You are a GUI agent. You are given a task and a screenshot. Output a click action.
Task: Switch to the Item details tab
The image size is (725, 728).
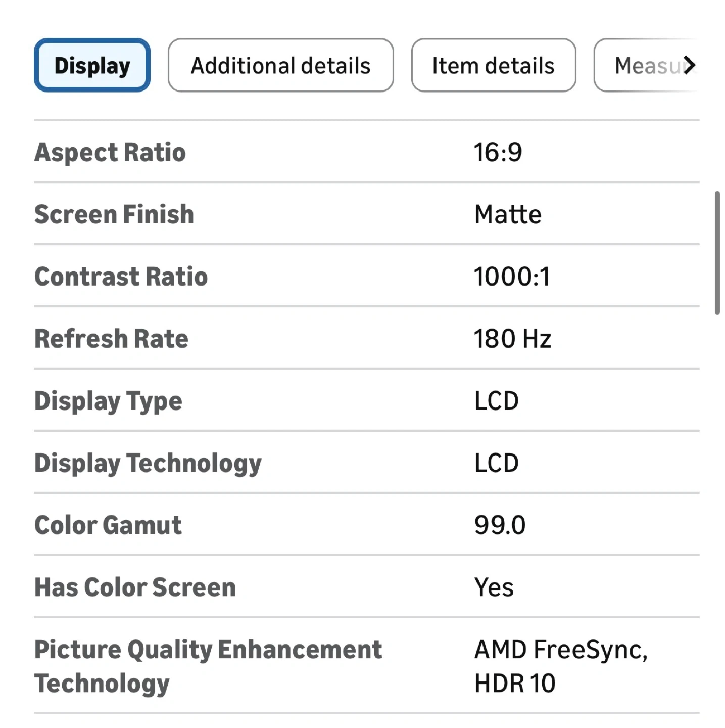point(493,65)
